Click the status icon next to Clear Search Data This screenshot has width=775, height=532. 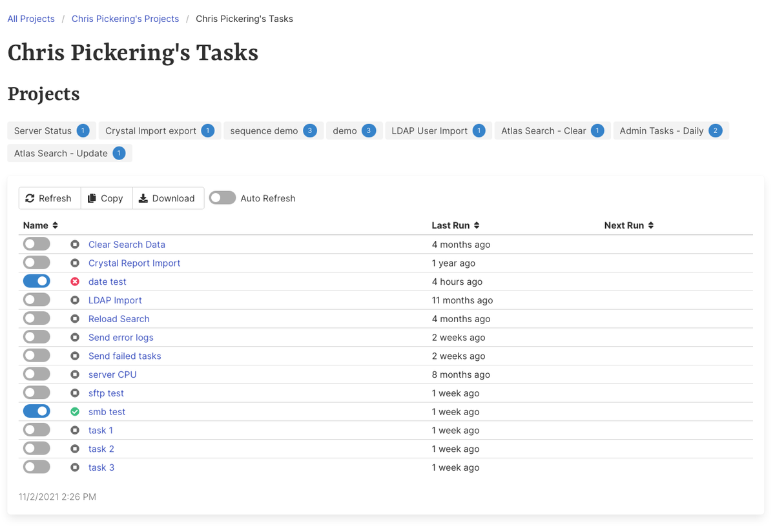point(74,244)
